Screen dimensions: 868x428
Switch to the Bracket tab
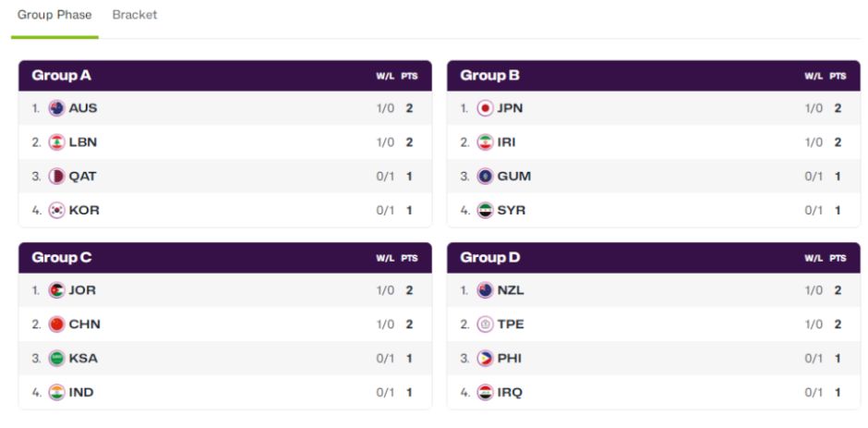click(x=135, y=15)
